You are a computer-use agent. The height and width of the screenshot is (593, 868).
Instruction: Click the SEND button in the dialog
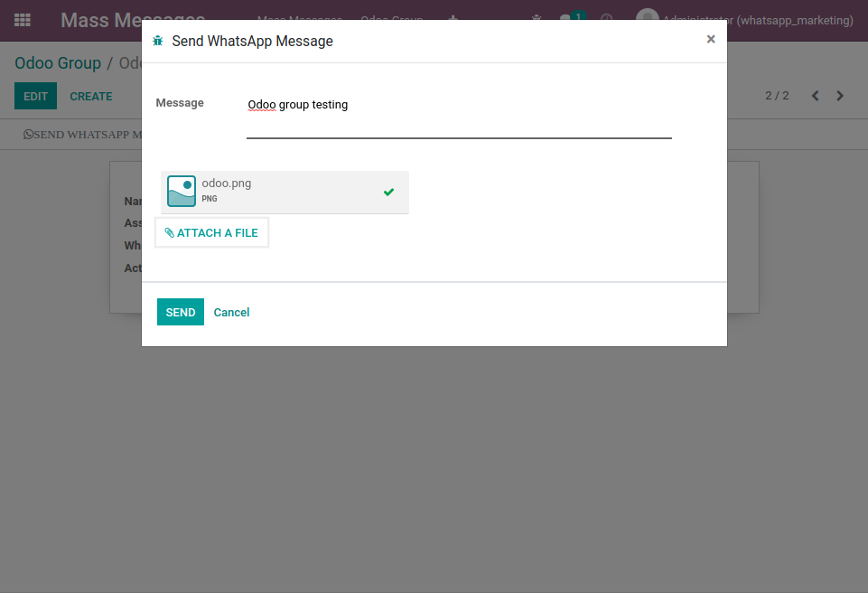tap(181, 312)
